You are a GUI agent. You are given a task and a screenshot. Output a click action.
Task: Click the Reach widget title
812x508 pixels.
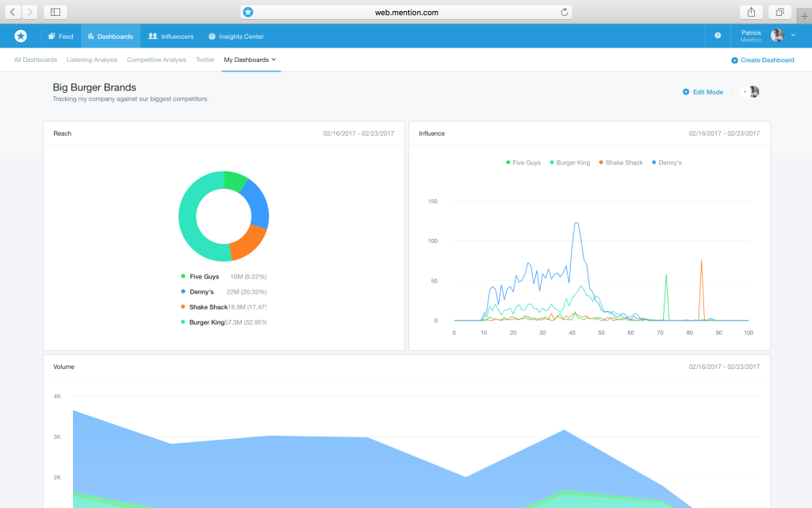tap(62, 133)
